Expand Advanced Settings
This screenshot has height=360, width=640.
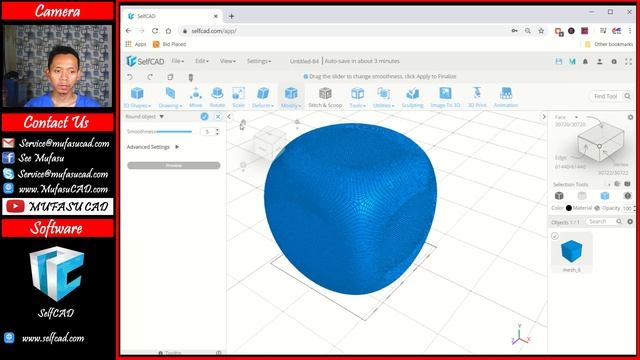[153, 147]
